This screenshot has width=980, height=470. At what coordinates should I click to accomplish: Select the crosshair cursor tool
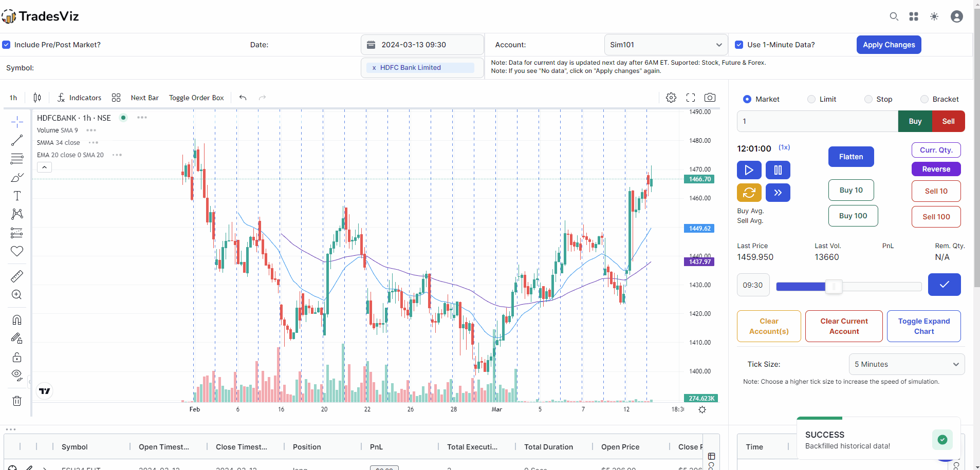click(x=17, y=122)
